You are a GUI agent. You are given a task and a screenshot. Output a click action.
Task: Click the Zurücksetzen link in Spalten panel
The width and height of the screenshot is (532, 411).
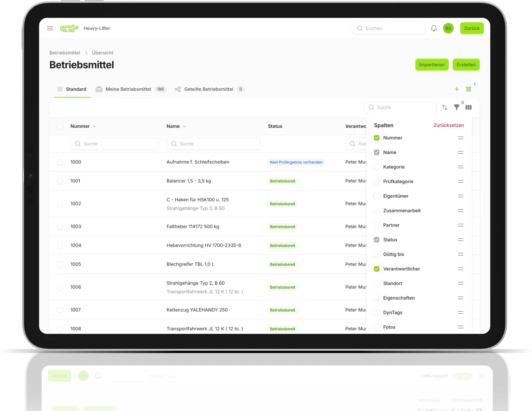449,125
